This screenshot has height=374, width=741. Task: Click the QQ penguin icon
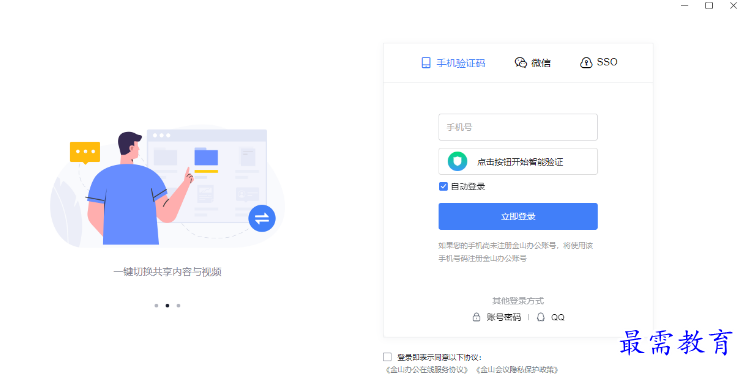[541, 317]
